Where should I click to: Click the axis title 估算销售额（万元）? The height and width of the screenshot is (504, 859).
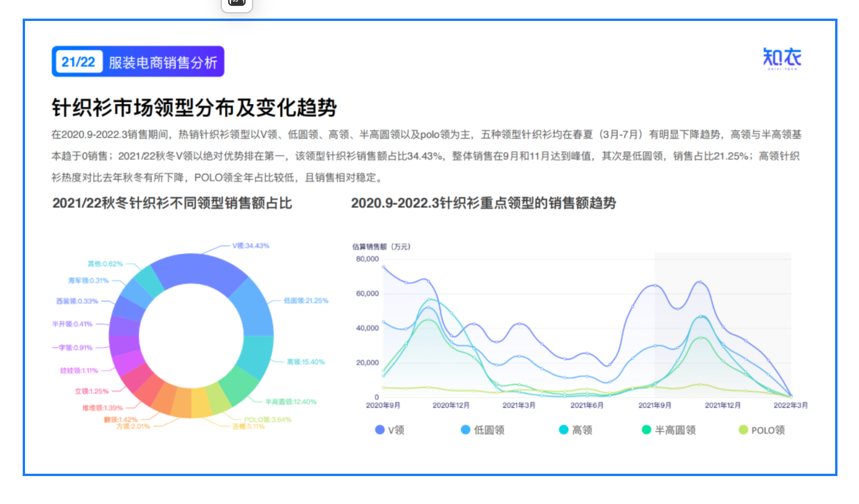coord(381,247)
